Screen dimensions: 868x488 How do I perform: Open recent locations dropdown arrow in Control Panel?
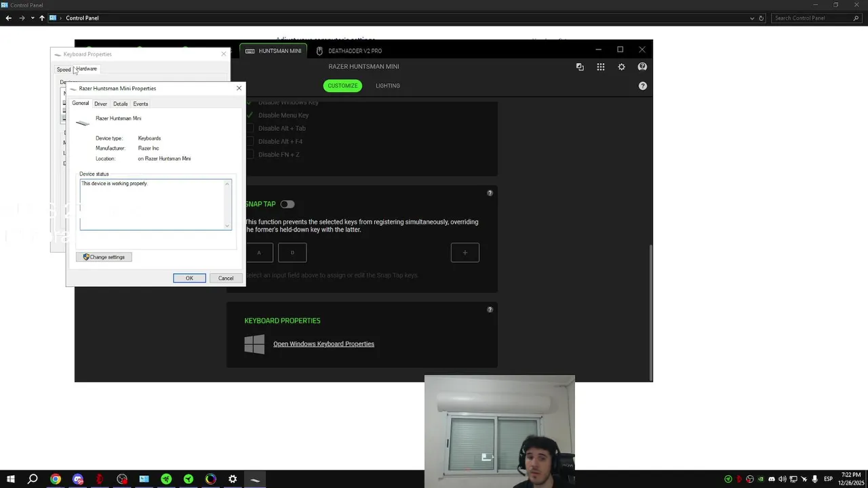click(x=32, y=18)
